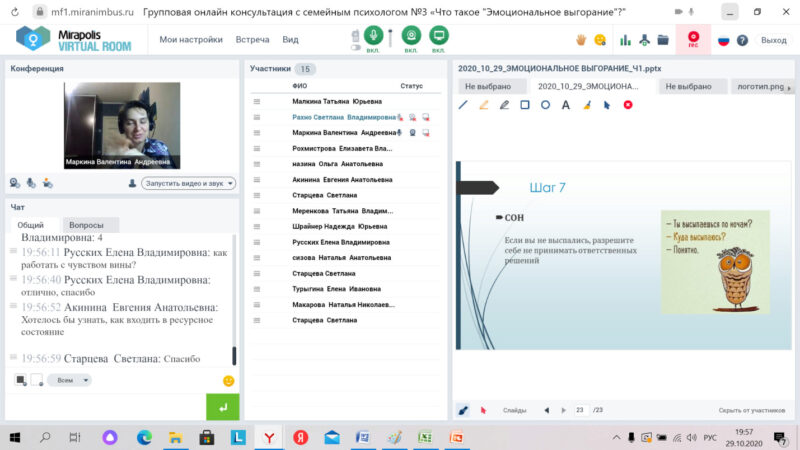Screen dimensions: 800x450
Task: Open the Вид menu
Action: point(290,39)
